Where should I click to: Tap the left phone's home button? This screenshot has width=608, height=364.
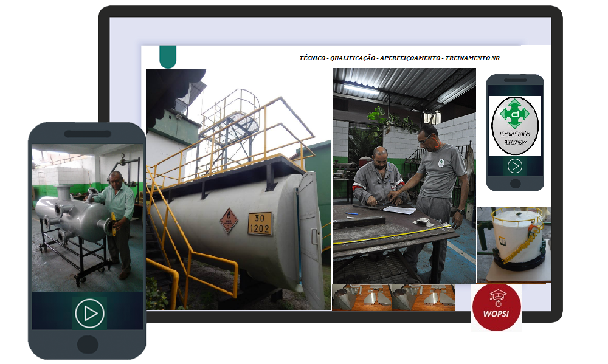pos(88,345)
